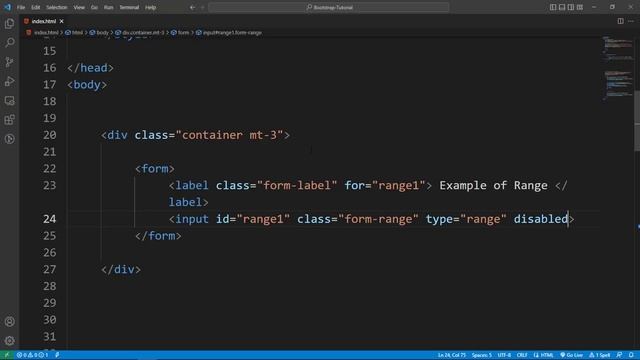The image size is (640, 360).
Task: Open the Extensions view
Action: click(x=9, y=120)
